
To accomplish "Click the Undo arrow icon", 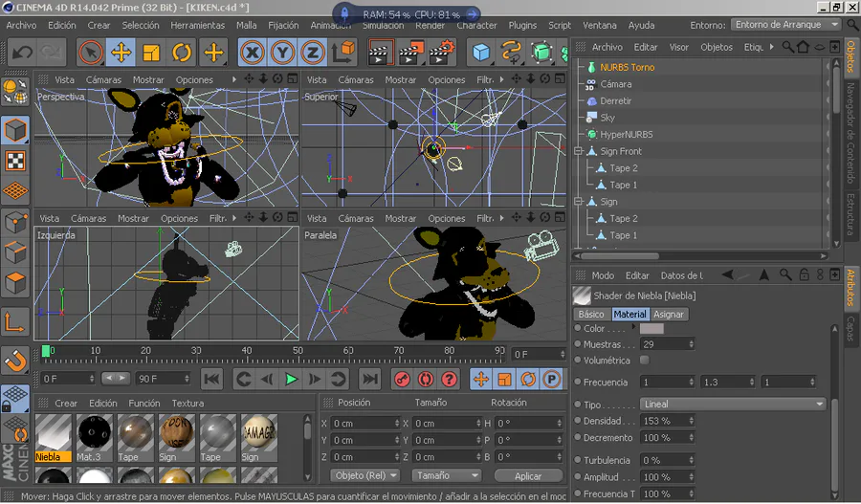I will 23,53.
